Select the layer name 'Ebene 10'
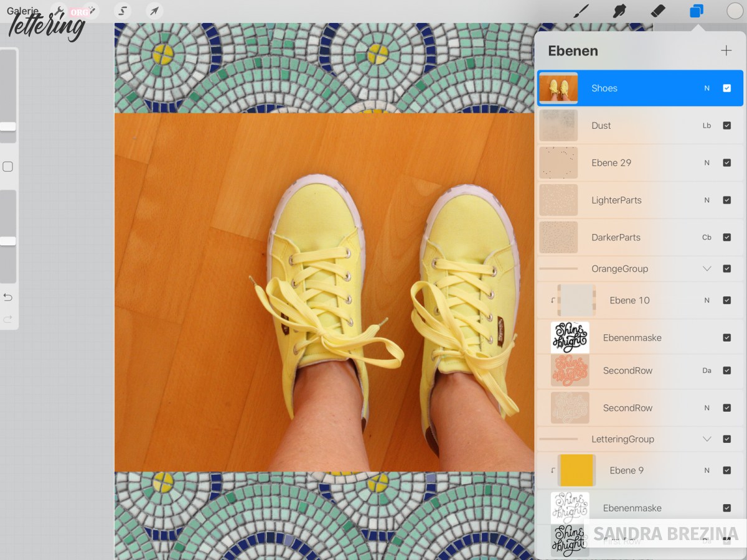Image resolution: width=747 pixels, height=560 pixels. tap(629, 301)
